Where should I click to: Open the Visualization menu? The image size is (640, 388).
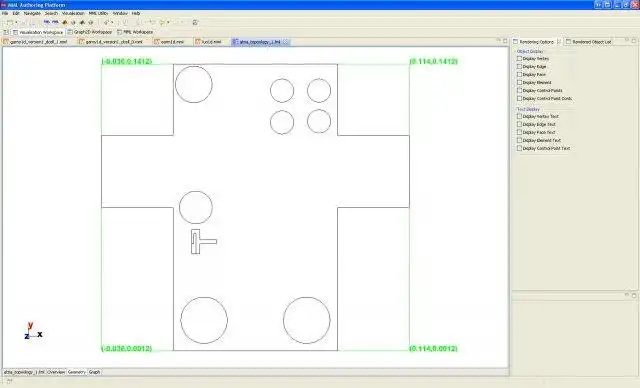[x=73, y=13]
